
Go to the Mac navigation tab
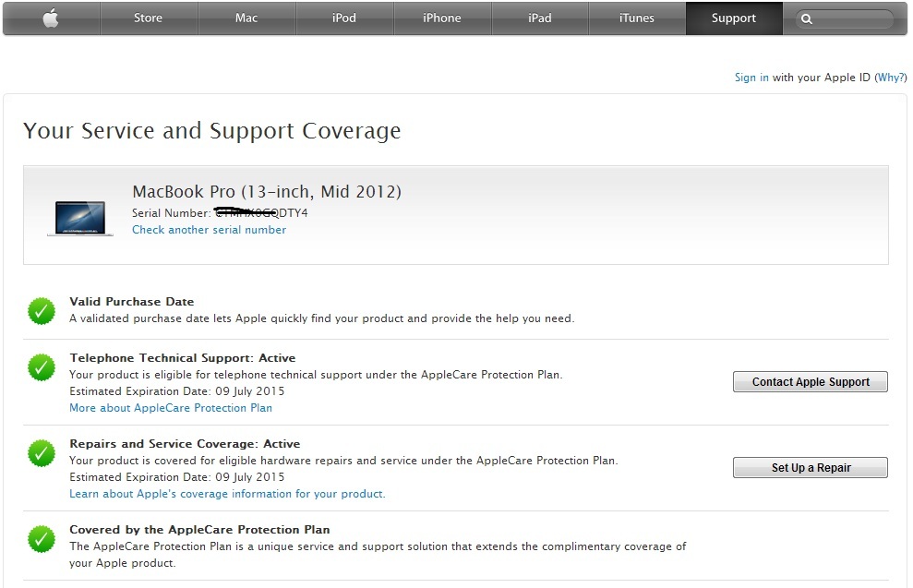tap(246, 18)
